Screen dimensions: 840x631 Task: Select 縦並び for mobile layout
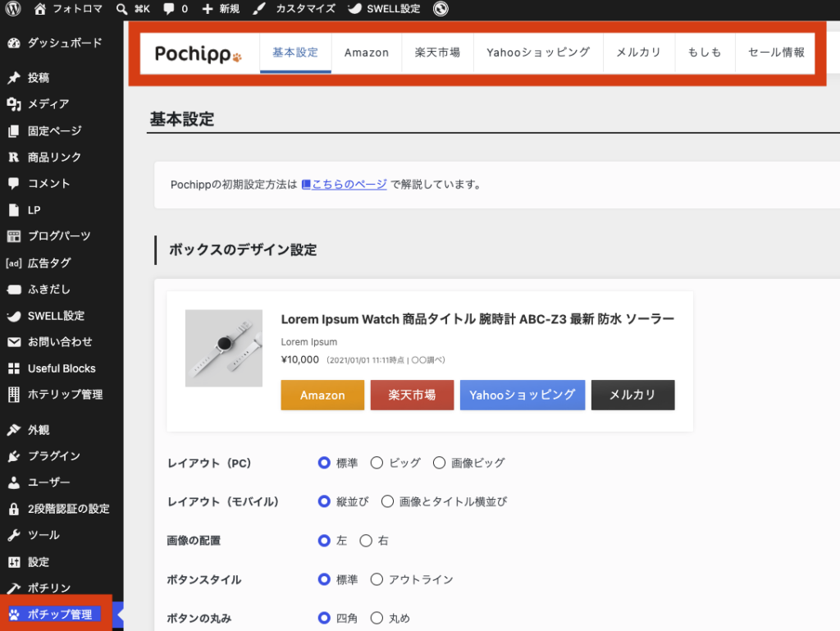[323, 501]
